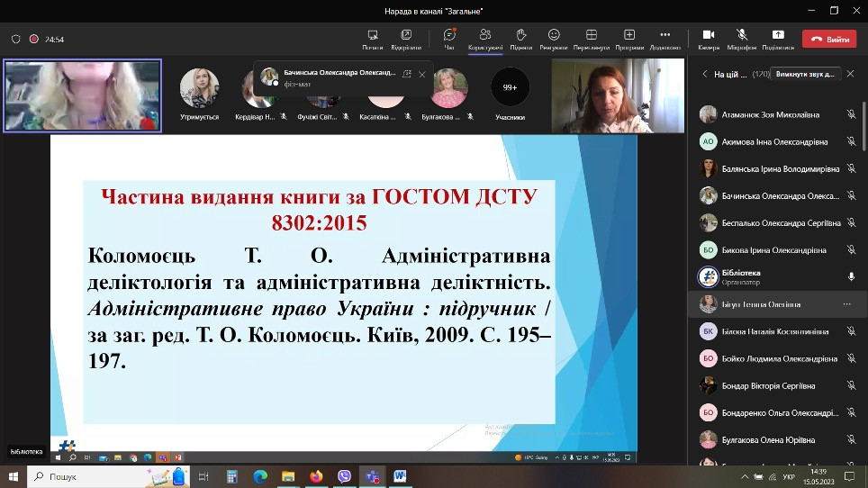Image resolution: width=868 pixels, height=488 pixels.
Task: Open the Windows Start menu
Action: point(14,476)
